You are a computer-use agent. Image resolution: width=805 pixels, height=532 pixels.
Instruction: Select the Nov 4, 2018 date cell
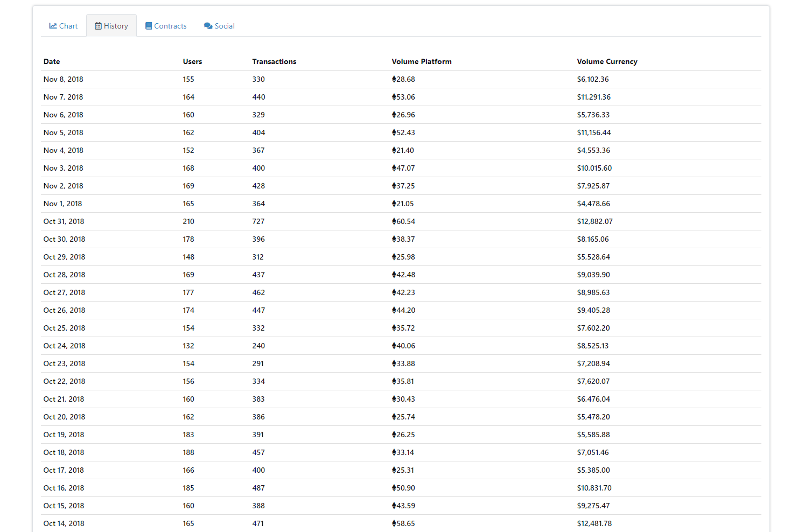pos(64,150)
